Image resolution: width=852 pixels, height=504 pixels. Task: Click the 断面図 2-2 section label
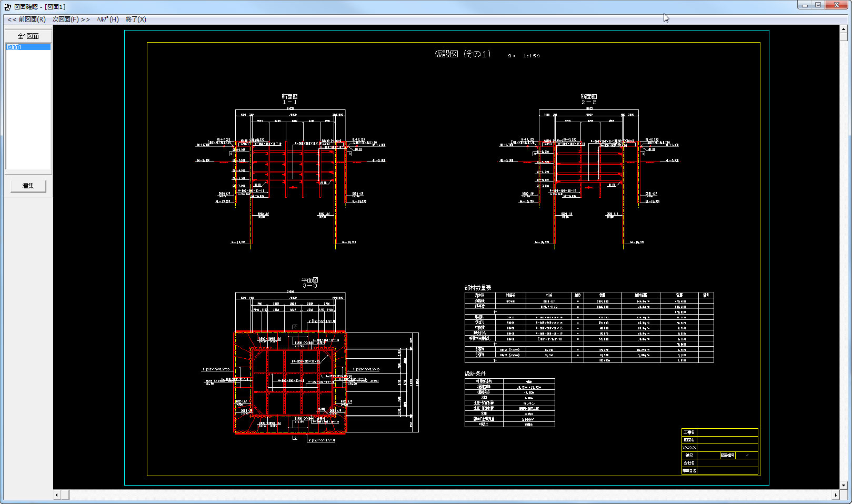(x=588, y=99)
